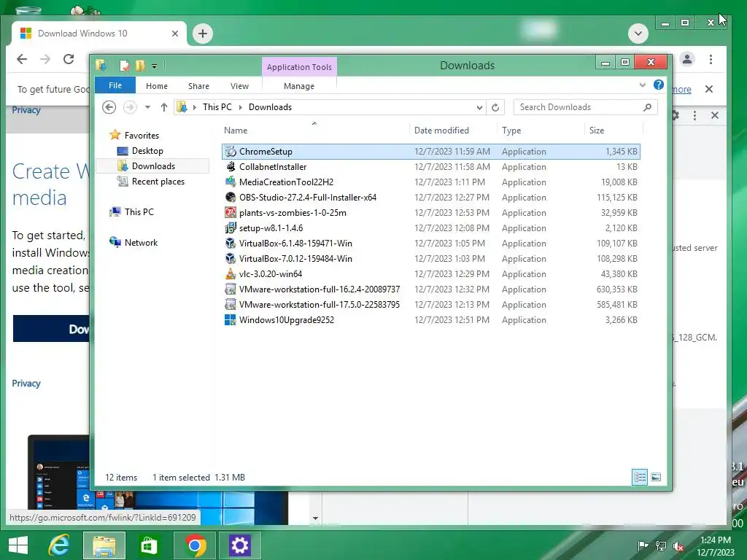Sort files by Date modified column
The height and width of the screenshot is (560, 747).
coord(452,131)
